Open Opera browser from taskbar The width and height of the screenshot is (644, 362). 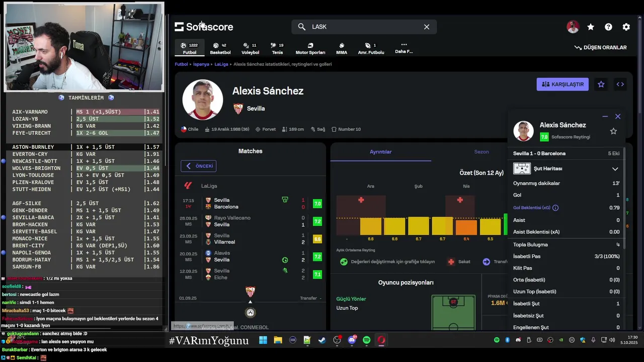coord(381,340)
